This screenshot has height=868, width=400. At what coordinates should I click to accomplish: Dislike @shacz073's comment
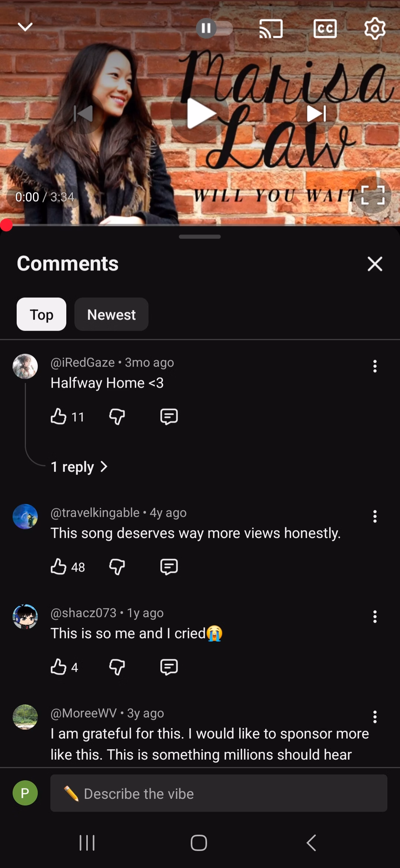pyautogui.click(x=117, y=667)
